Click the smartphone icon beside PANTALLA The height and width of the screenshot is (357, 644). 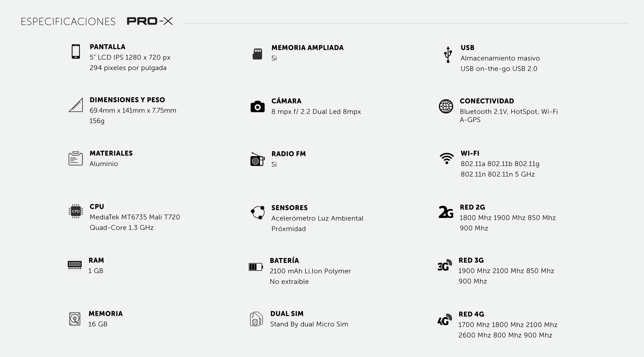[76, 52]
